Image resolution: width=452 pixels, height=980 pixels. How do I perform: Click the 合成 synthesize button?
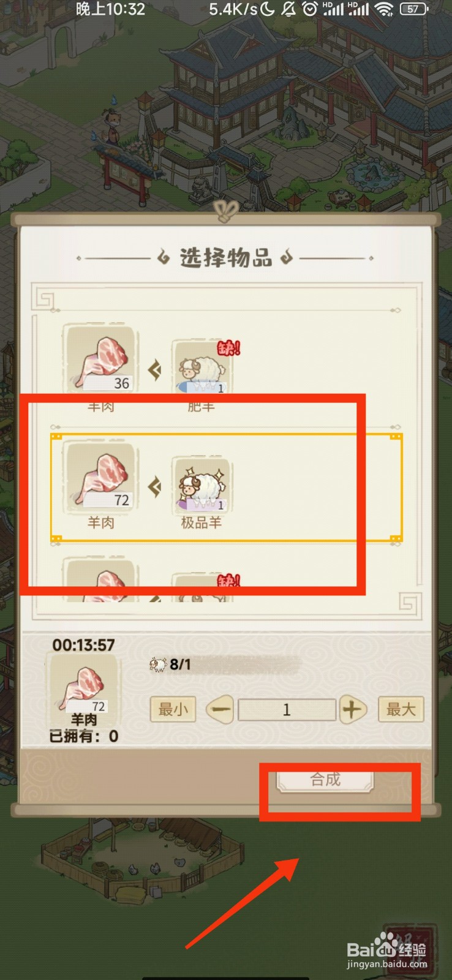pos(325,780)
